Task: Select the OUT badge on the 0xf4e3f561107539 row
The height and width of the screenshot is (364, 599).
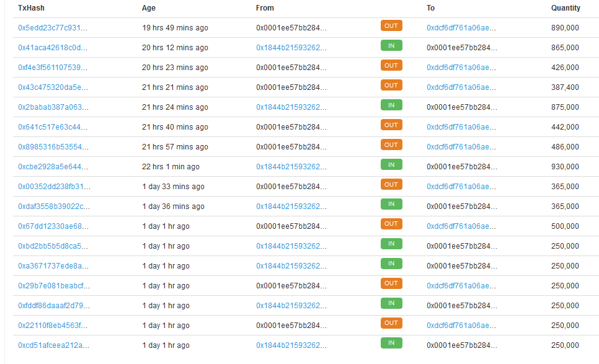Action: pos(391,65)
